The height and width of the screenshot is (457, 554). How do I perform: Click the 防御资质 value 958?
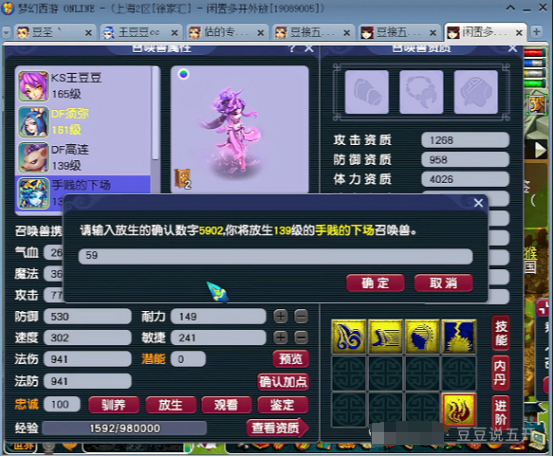(x=465, y=160)
